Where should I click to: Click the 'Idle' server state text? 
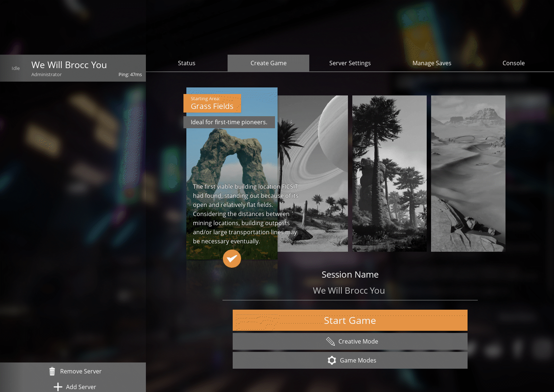(x=16, y=68)
